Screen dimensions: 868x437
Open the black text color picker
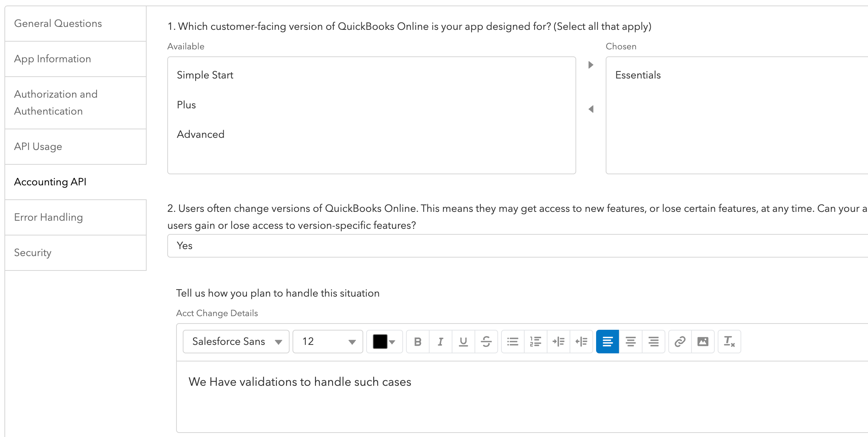point(384,342)
